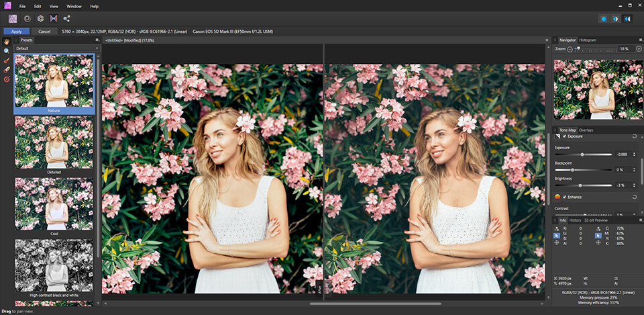Viewport: 644px width, 315px height.
Task: Select the Tone Mapping persona icon
Action: [54, 19]
